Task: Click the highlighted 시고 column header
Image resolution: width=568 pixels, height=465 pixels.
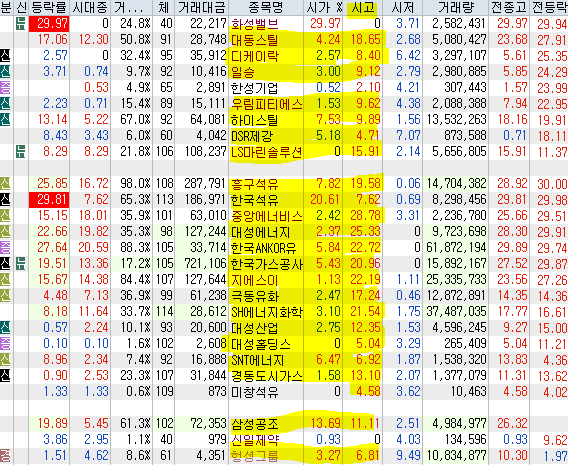Action: point(363,7)
